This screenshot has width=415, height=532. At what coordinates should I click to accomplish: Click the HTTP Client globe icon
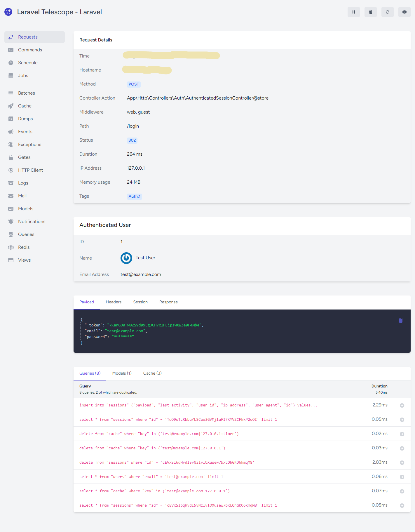11,170
